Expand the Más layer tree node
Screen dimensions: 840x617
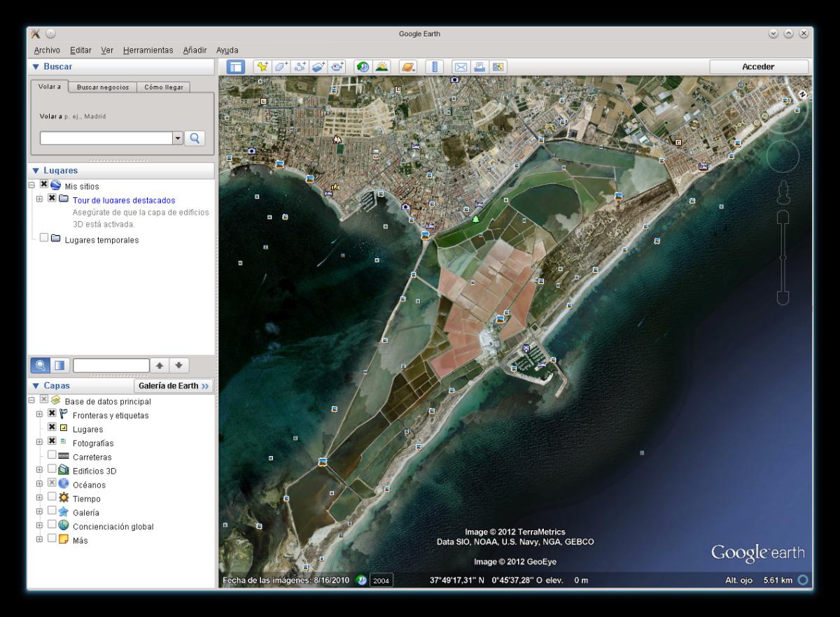point(39,540)
